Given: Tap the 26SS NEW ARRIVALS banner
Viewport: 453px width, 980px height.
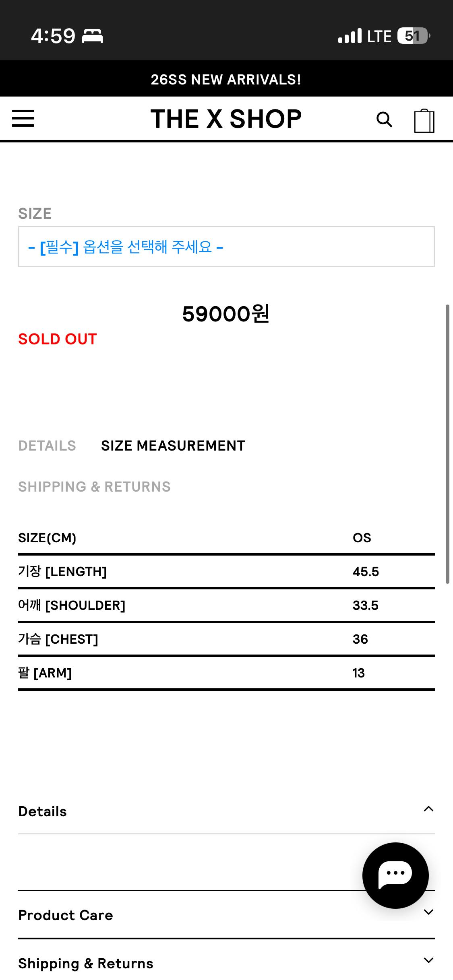Looking at the screenshot, I should (226, 79).
